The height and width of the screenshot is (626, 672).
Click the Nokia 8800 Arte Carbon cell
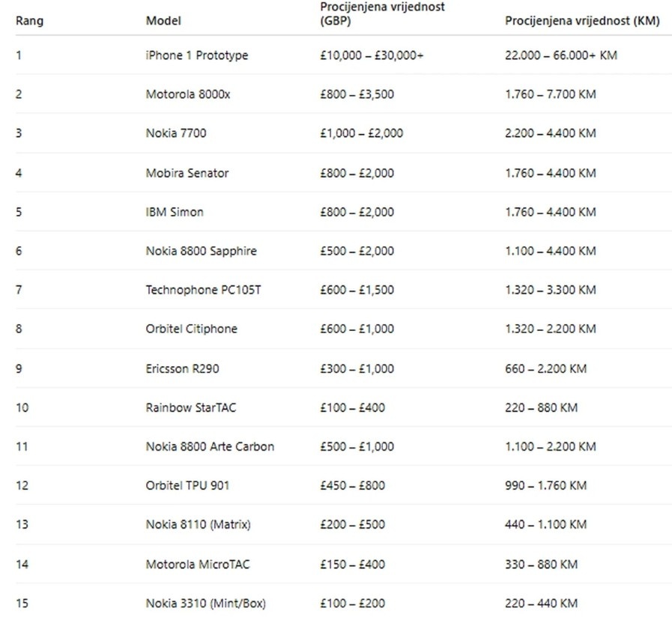coord(210,446)
